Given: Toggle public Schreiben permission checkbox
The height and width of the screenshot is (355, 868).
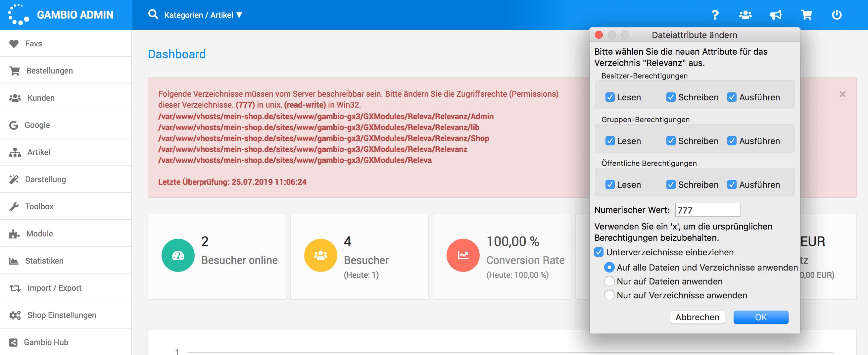Looking at the screenshot, I should point(671,185).
